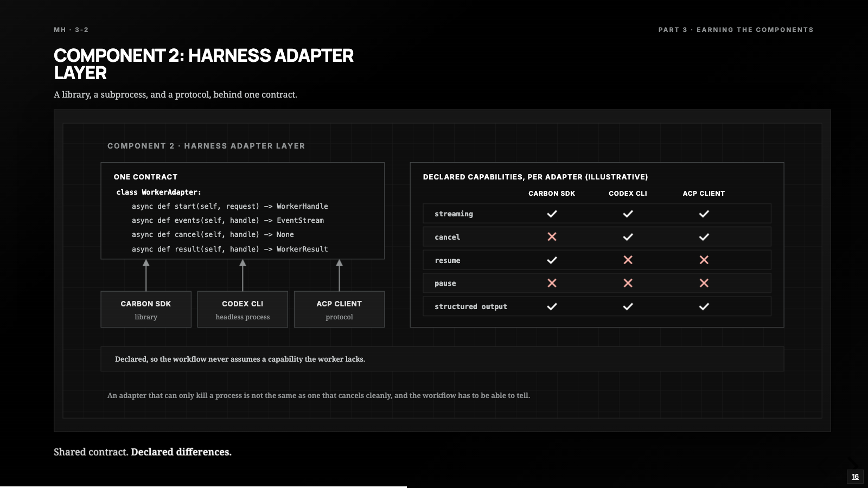Screen dimensions: 868x488
Task: Click the resume checkmark under CARBON SDK
Action: point(552,260)
